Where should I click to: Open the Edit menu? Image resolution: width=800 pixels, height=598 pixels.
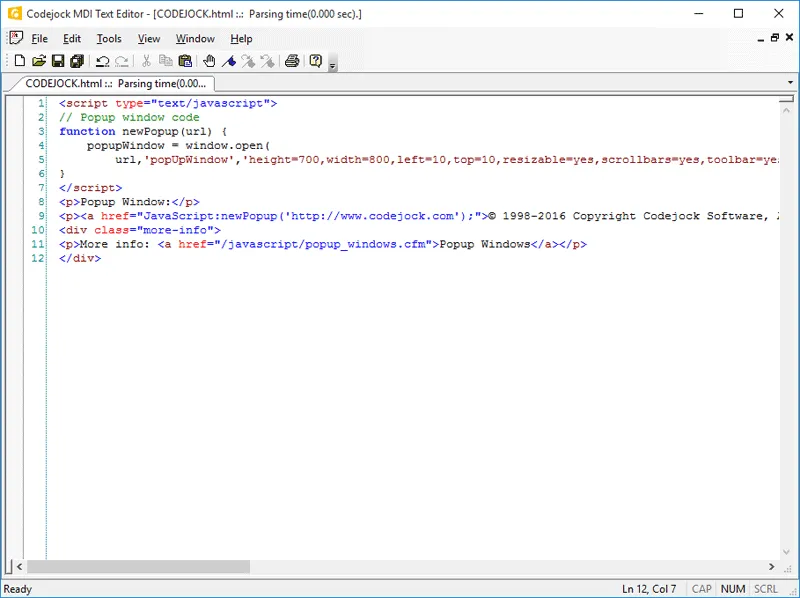(x=72, y=39)
